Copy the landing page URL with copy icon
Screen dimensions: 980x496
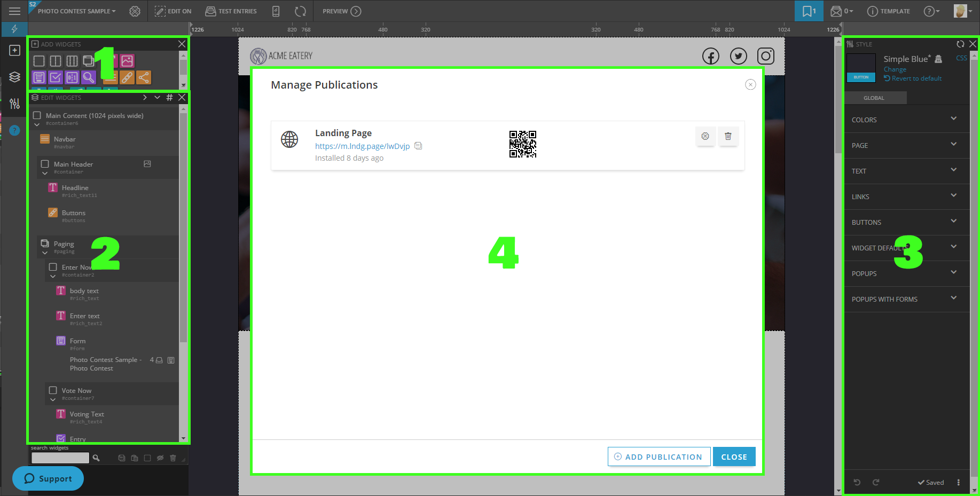[x=419, y=146]
